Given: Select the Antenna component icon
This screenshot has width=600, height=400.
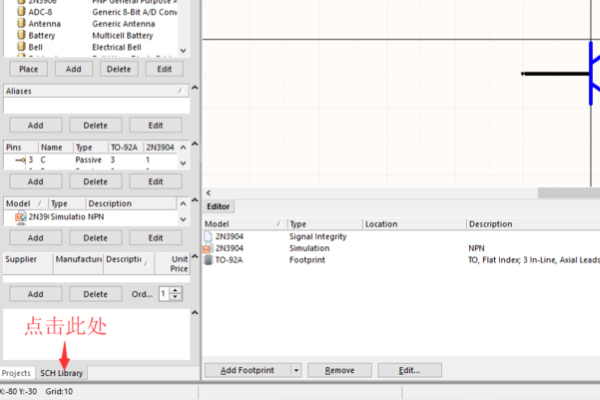Looking at the screenshot, I should tap(21, 23).
